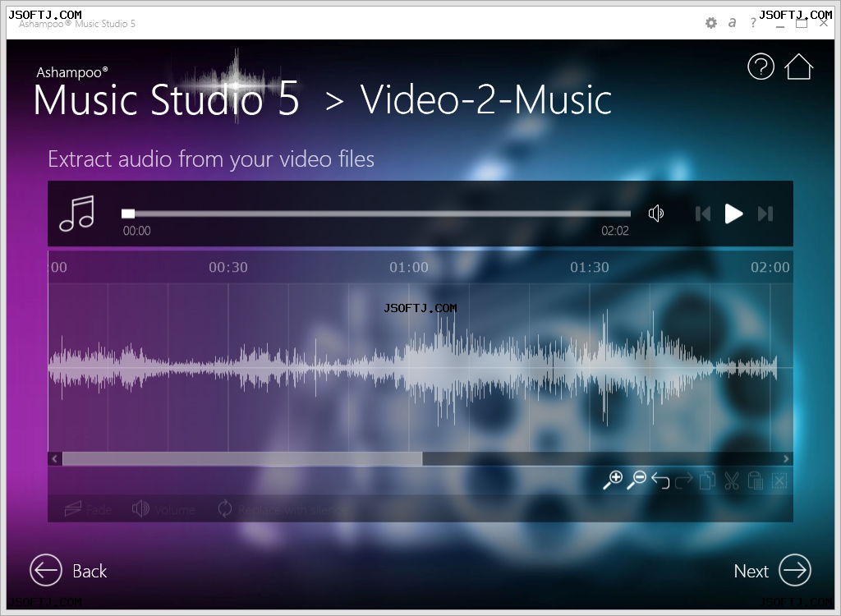Screen dimensions: 841x616
Task: Click the 02:00 timeline marker
Action: (x=770, y=267)
